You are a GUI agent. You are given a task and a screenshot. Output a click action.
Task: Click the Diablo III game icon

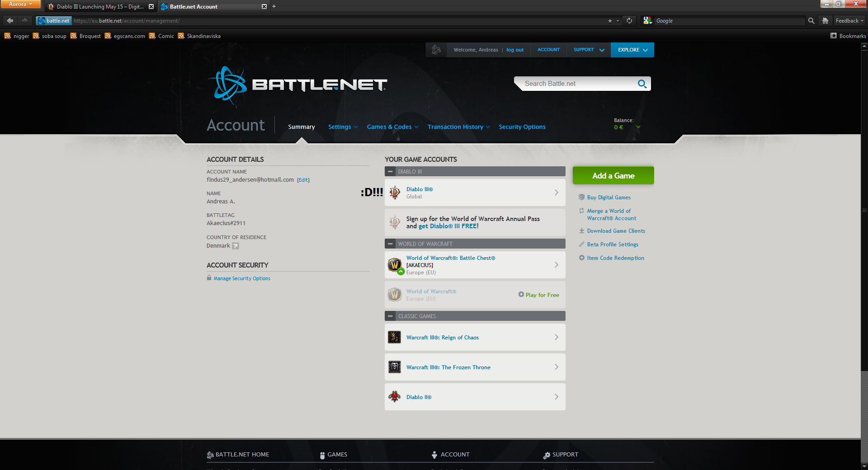point(395,193)
